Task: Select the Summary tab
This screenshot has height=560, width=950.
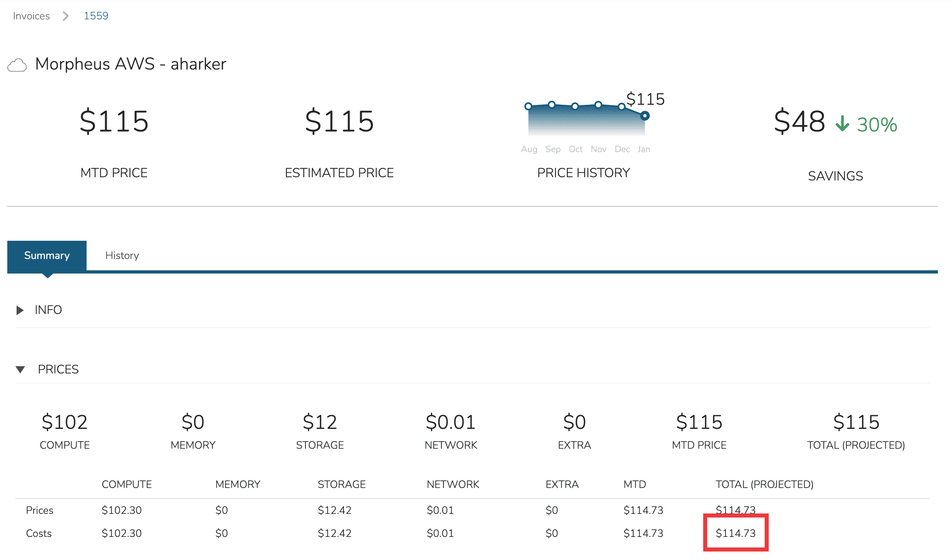Action: click(x=47, y=255)
